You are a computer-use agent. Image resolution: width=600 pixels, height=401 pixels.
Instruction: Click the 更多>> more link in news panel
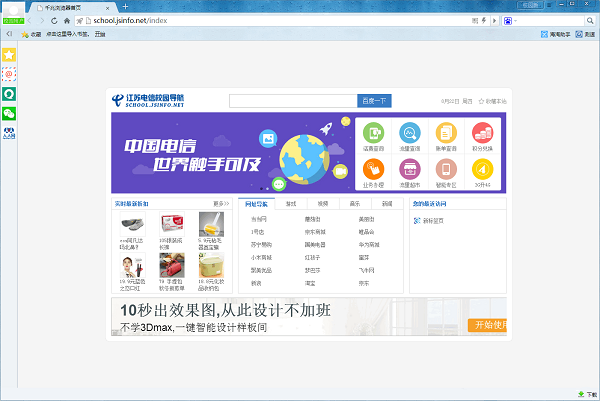pyautogui.click(x=221, y=204)
